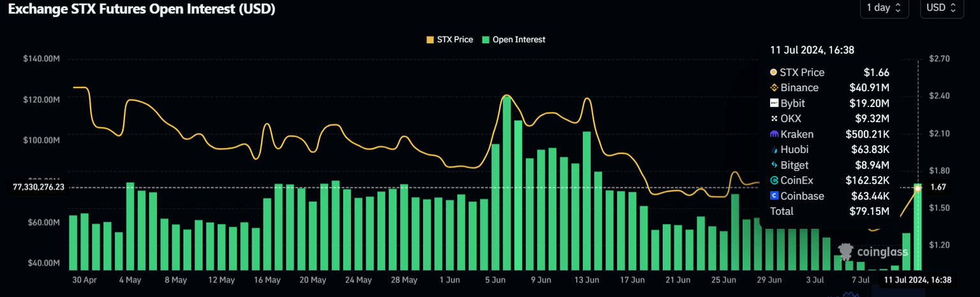Viewport: 980px width, 297px height.
Task: Click the $2.40 right axis label
Action: point(940,96)
